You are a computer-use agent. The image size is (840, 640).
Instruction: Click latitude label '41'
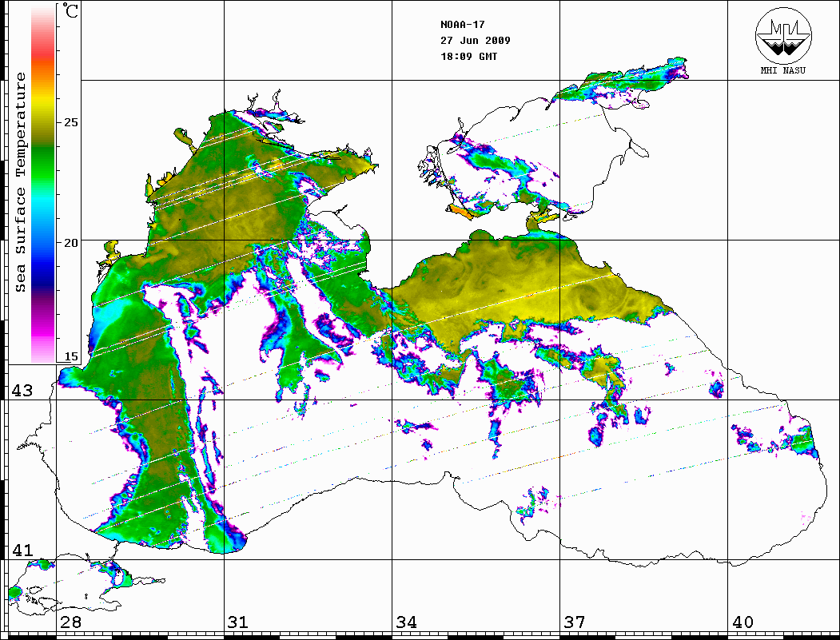coord(22,550)
